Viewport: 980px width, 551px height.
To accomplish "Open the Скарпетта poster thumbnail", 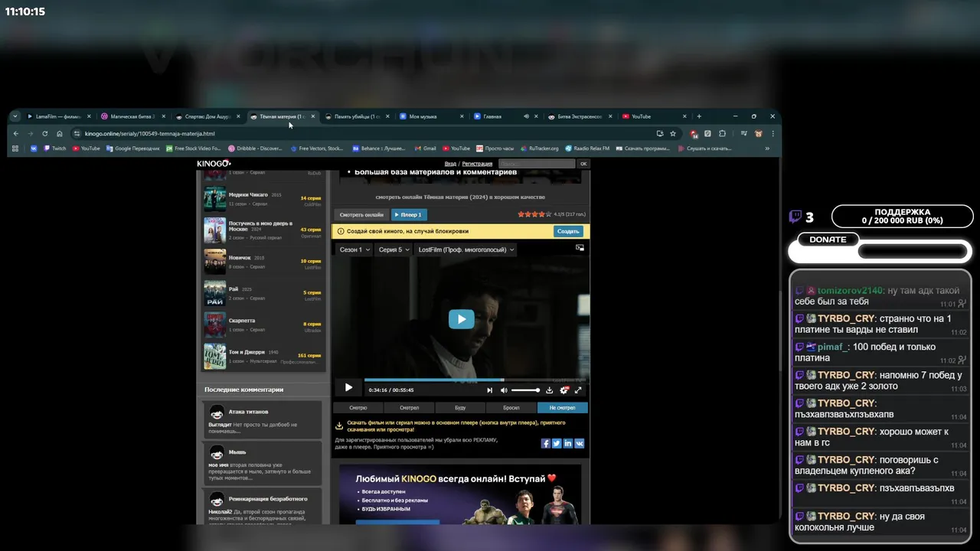I will tap(214, 324).
